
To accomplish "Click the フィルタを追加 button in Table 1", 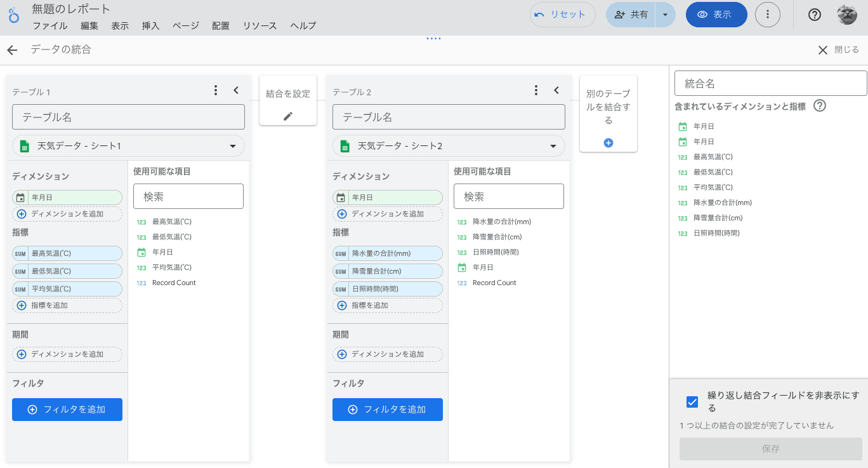I will coord(67,410).
